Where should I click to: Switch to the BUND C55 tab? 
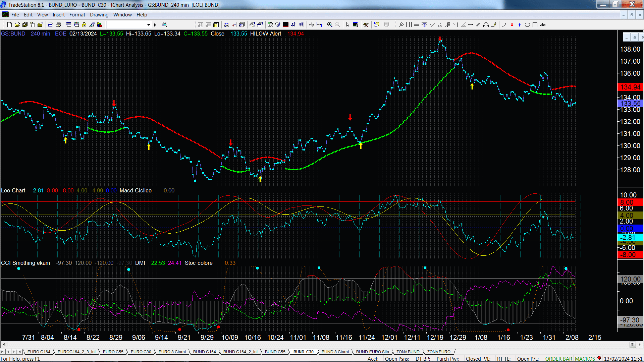pyautogui.click(x=275, y=352)
